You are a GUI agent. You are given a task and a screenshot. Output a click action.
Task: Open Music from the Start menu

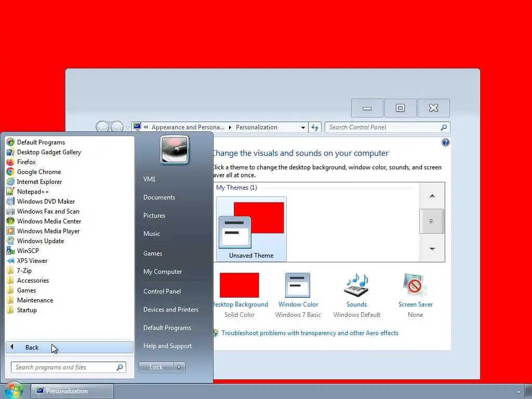pos(151,233)
